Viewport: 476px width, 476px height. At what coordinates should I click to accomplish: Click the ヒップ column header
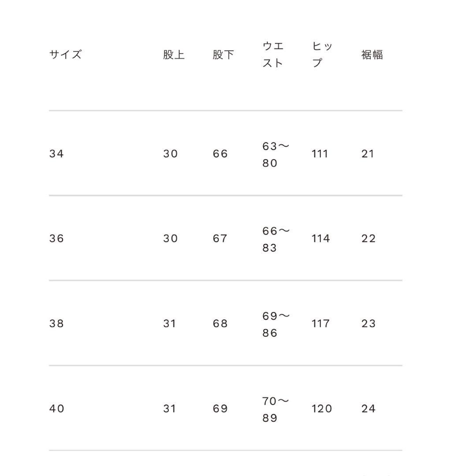[322, 55]
